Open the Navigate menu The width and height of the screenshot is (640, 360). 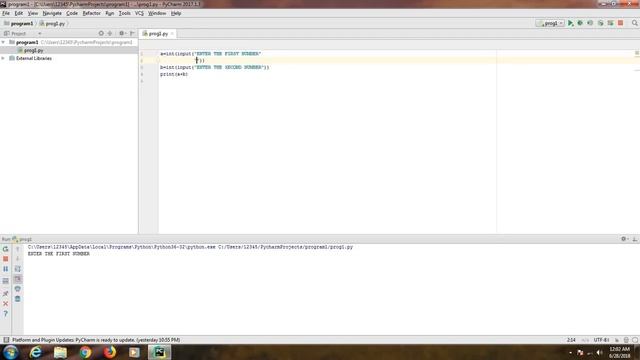(52, 13)
